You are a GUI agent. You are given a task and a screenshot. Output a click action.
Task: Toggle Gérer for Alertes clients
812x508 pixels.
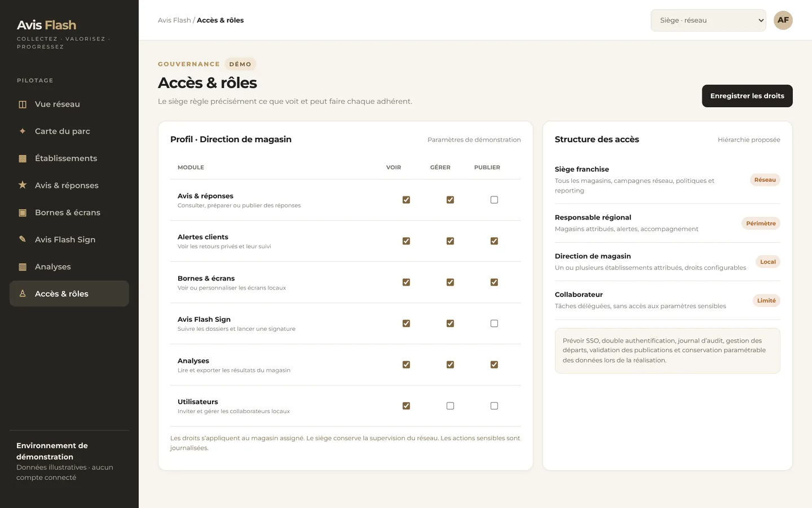(450, 241)
